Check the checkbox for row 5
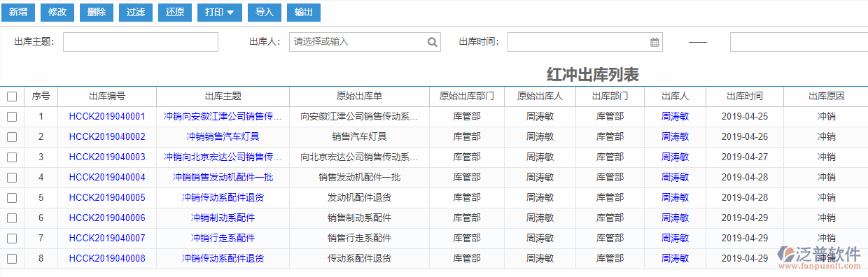This screenshot has height=277, width=868. coord(12,198)
